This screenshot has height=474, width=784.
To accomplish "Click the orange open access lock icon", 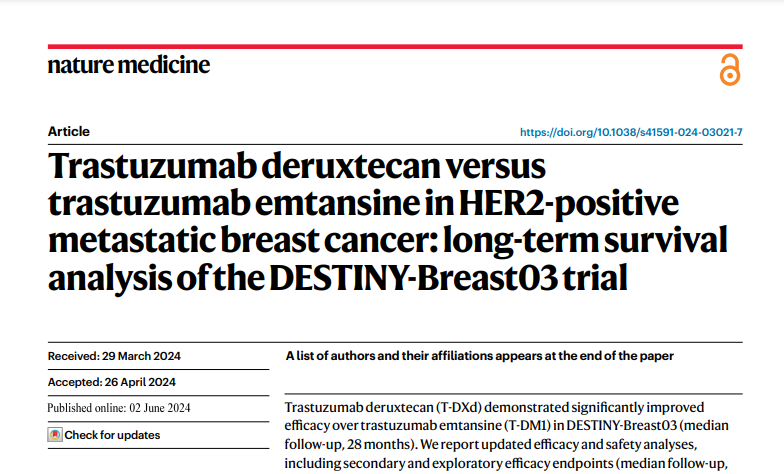I will pos(730,71).
